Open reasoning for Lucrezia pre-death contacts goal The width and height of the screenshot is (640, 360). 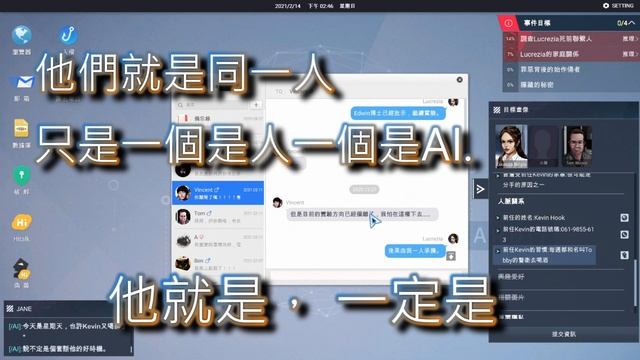tap(630, 38)
